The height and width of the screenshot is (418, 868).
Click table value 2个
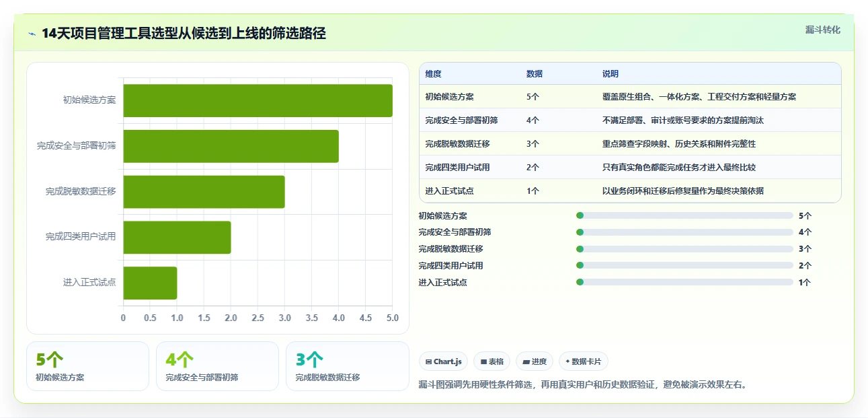pos(532,168)
